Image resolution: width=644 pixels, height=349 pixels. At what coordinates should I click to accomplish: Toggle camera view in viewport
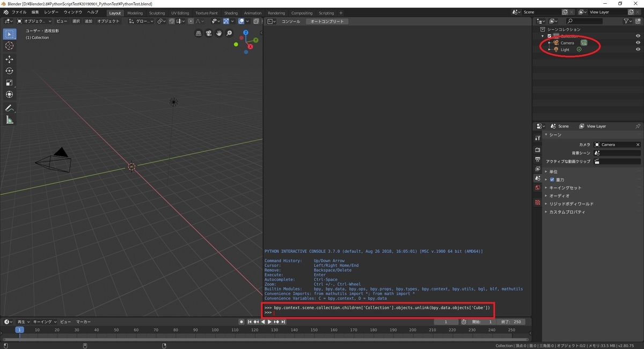pyautogui.click(x=209, y=33)
